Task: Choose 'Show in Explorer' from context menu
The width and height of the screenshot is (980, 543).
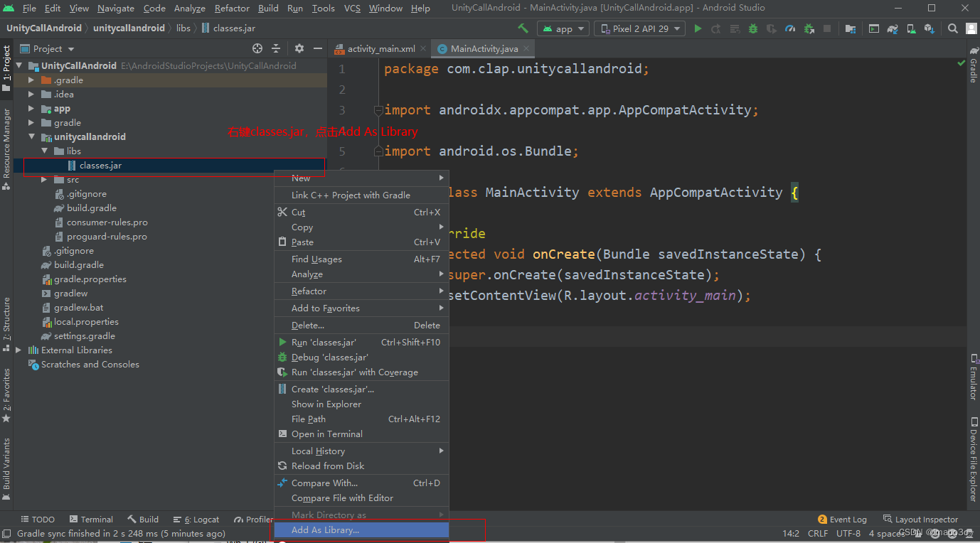Action: [x=362, y=404]
